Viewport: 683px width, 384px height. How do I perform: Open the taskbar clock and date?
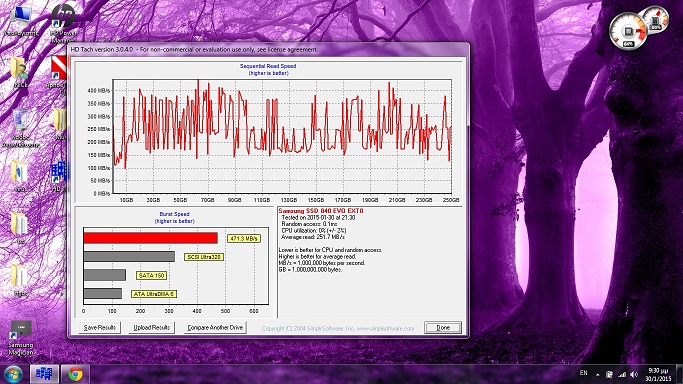click(658, 374)
